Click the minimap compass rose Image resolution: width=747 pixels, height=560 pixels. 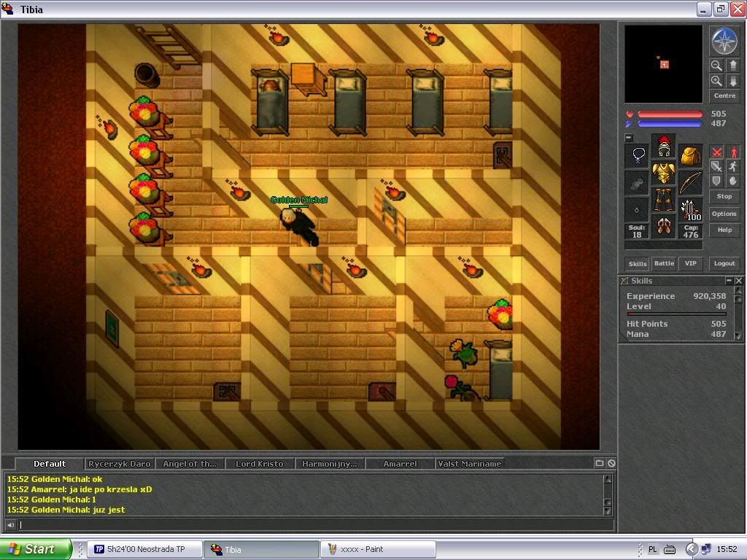[x=724, y=41]
